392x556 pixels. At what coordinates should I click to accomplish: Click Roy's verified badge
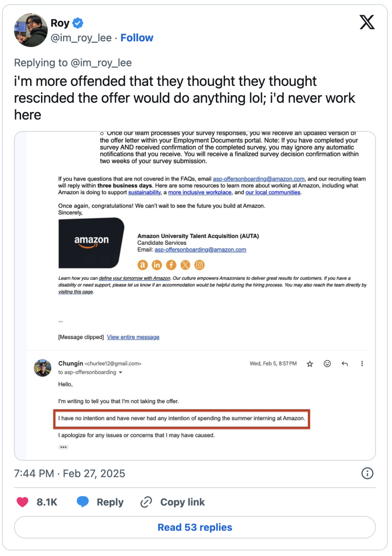[78, 23]
